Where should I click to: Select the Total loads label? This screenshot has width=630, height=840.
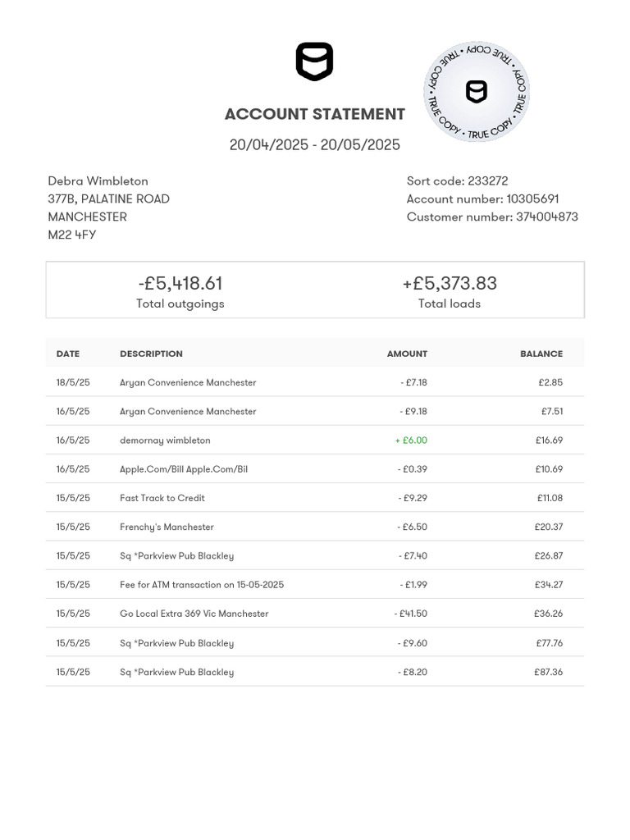coord(450,304)
